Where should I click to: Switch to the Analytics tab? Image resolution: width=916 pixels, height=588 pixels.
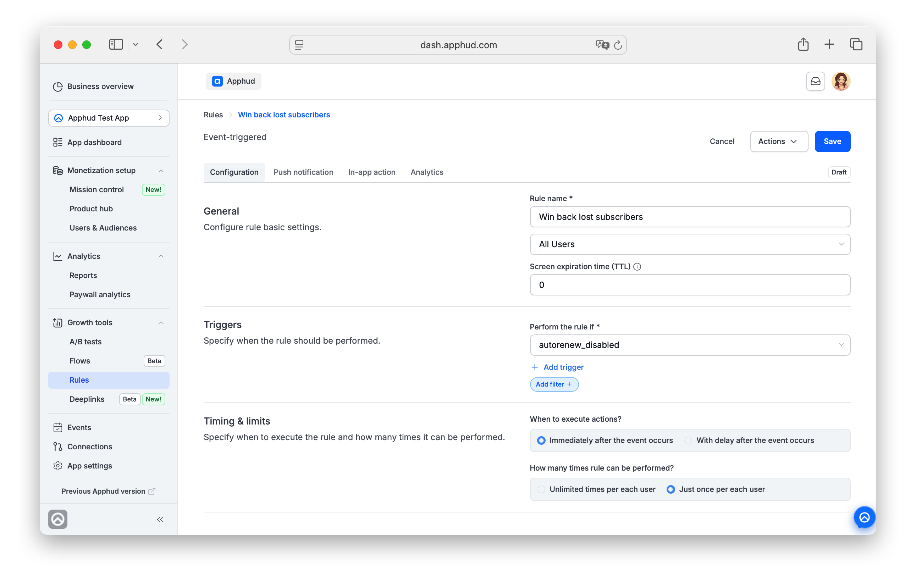pyautogui.click(x=426, y=172)
